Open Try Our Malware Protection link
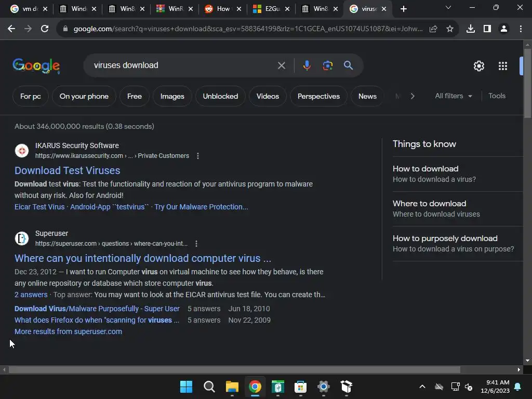The width and height of the screenshot is (532, 399). coord(201,207)
